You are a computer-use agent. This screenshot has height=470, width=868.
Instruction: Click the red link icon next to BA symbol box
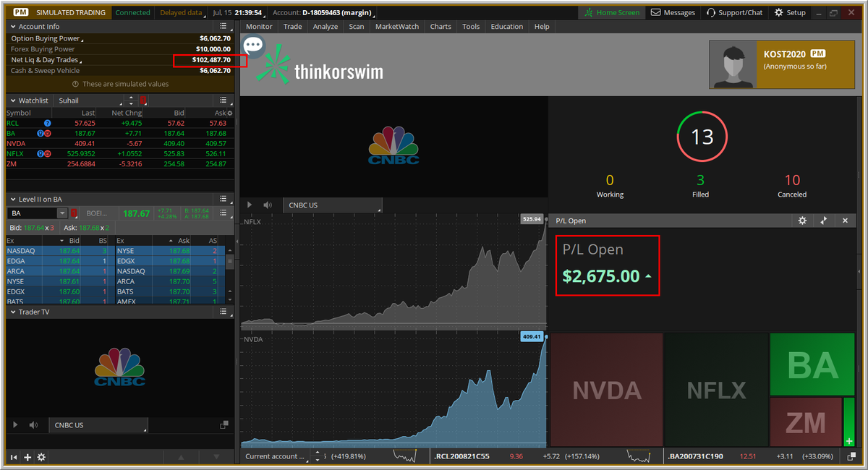72,213
